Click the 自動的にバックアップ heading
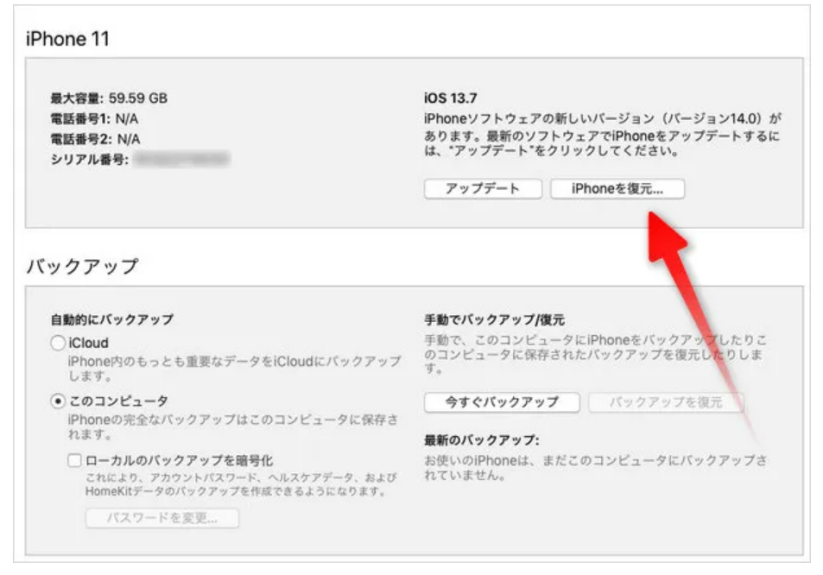The image size is (823, 575). click(x=112, y=320)
